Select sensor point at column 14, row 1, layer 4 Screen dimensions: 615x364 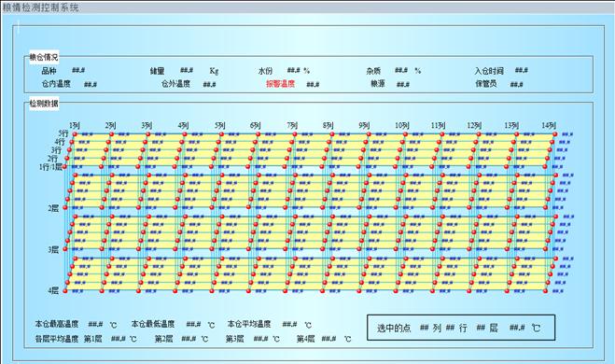pyautogui.click(x=546, y=291)
